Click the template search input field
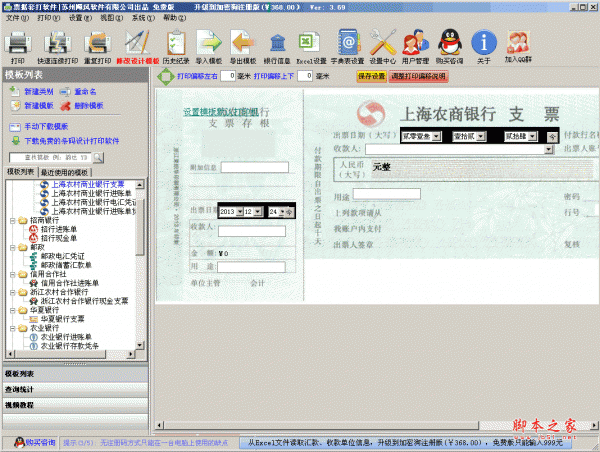This screenshot has width=600, height=452. 51,157
